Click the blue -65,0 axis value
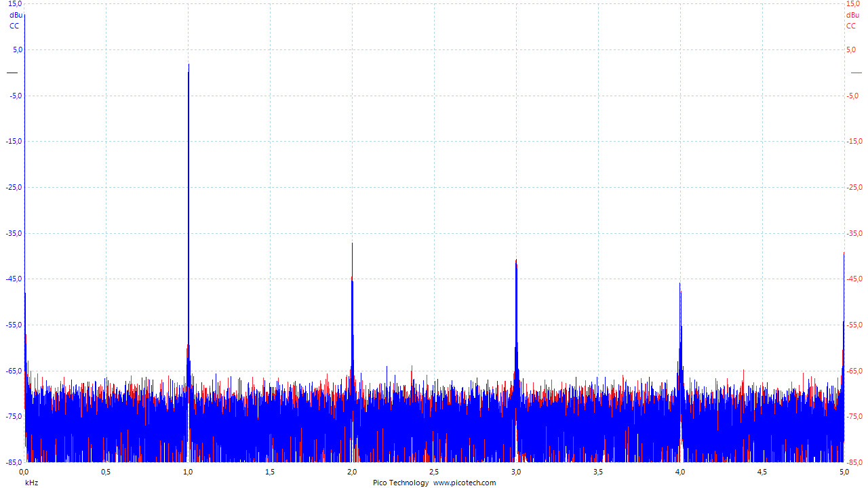The image size is (868, 488). point(14,371)
